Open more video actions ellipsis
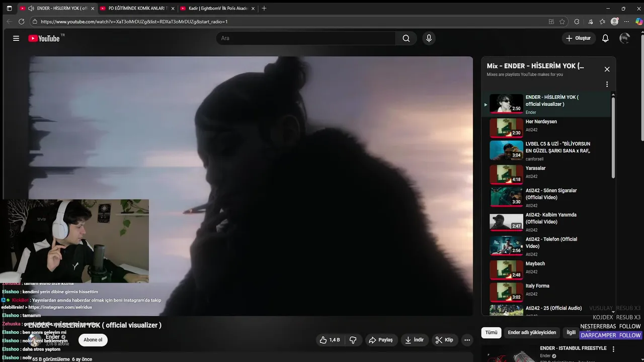 467,340
